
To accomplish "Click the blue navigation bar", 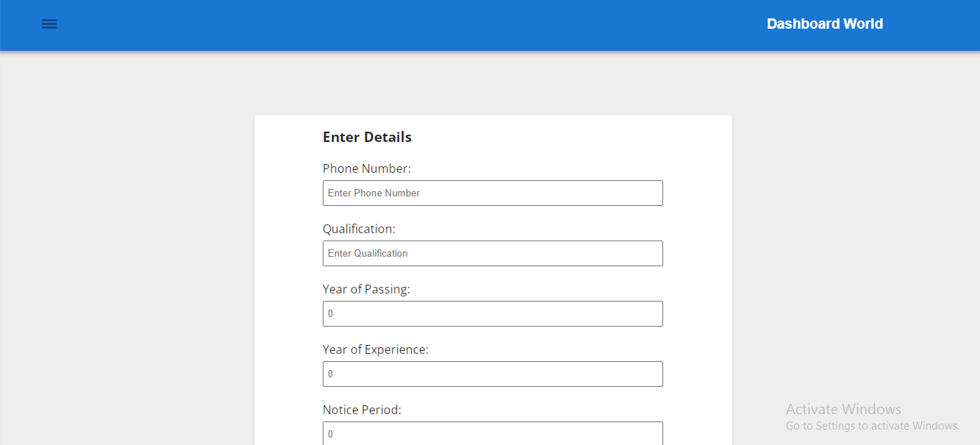I will [x=441, y=24].
